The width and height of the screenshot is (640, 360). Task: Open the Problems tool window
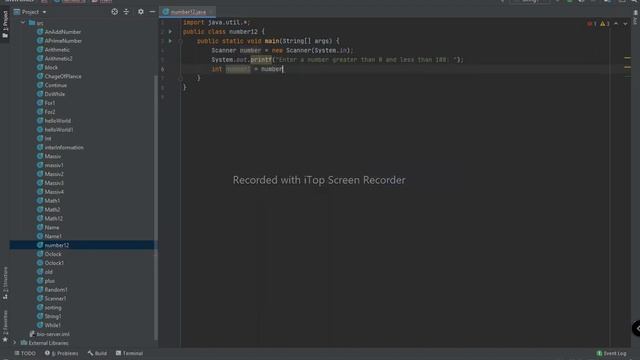click(x=61, y=353)
